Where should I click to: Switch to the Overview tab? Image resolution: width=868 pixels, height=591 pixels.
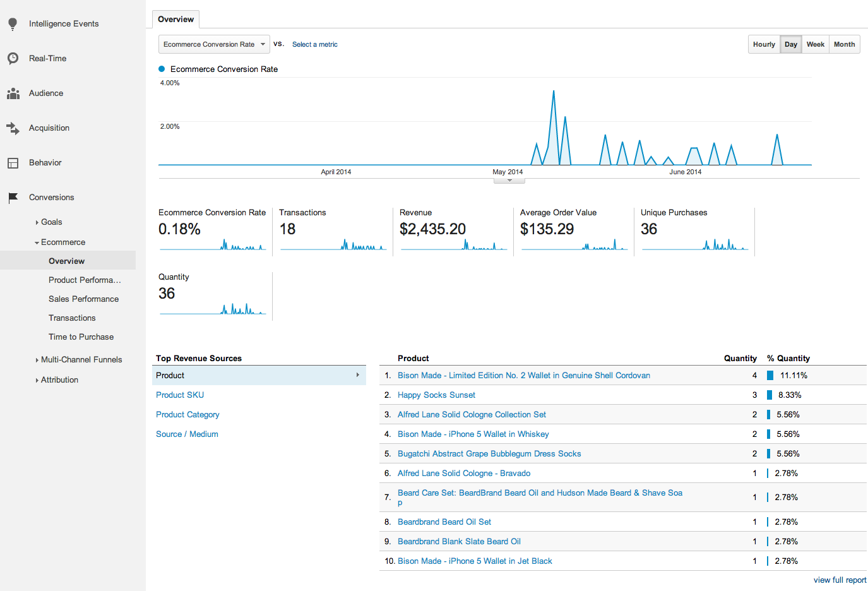[x=175, y=19]
